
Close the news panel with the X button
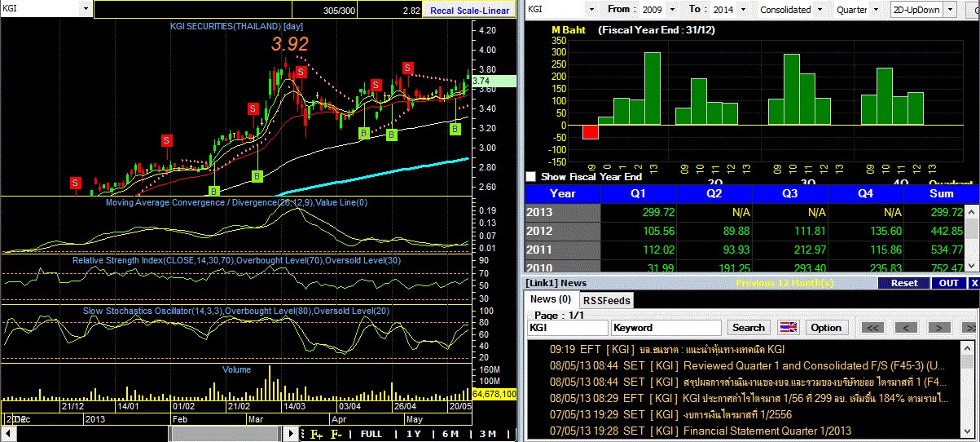[973, 283]
